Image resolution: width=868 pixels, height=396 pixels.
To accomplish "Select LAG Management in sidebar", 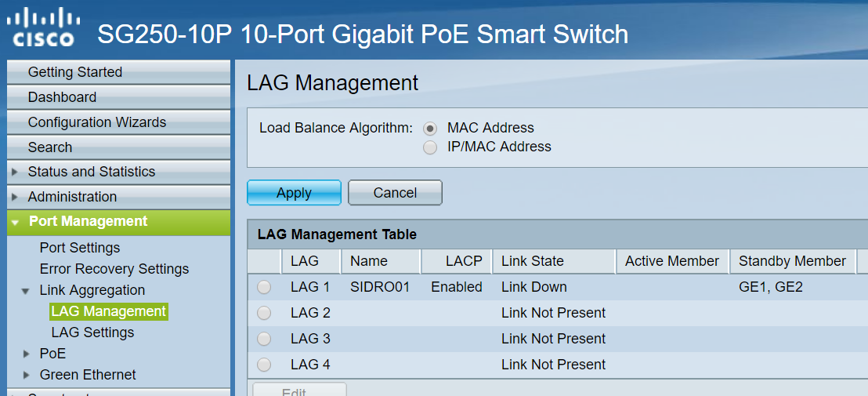I will pos(108,311).
